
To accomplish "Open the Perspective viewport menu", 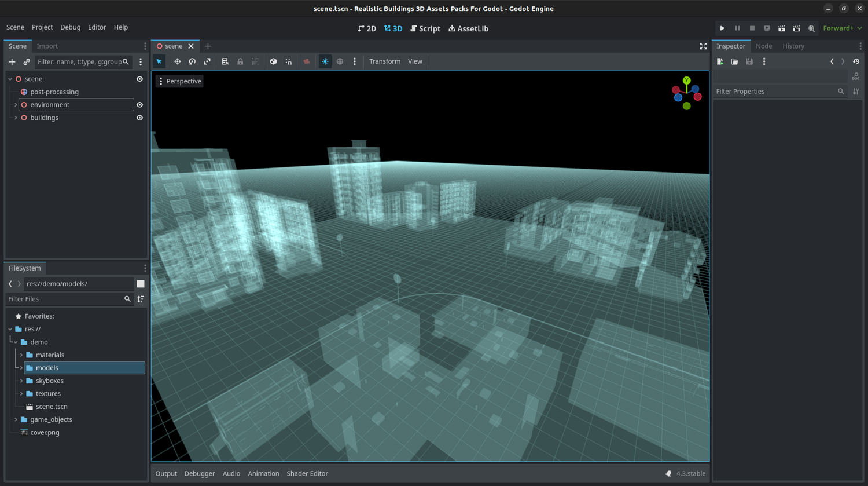I will pos(179,81).
